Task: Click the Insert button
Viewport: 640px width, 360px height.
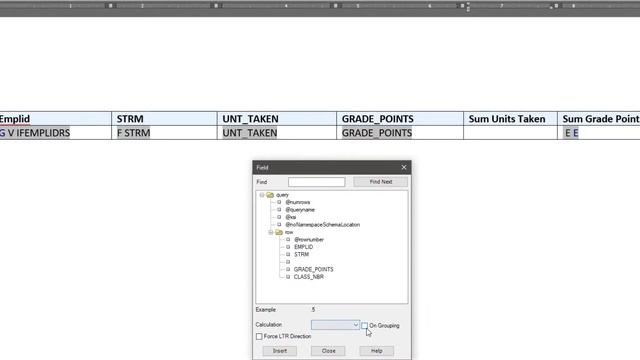Action: [280, 351]
